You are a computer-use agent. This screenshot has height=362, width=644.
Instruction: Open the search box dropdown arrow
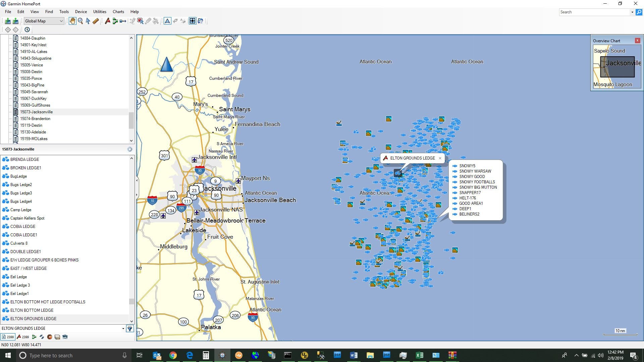[632, 12]
